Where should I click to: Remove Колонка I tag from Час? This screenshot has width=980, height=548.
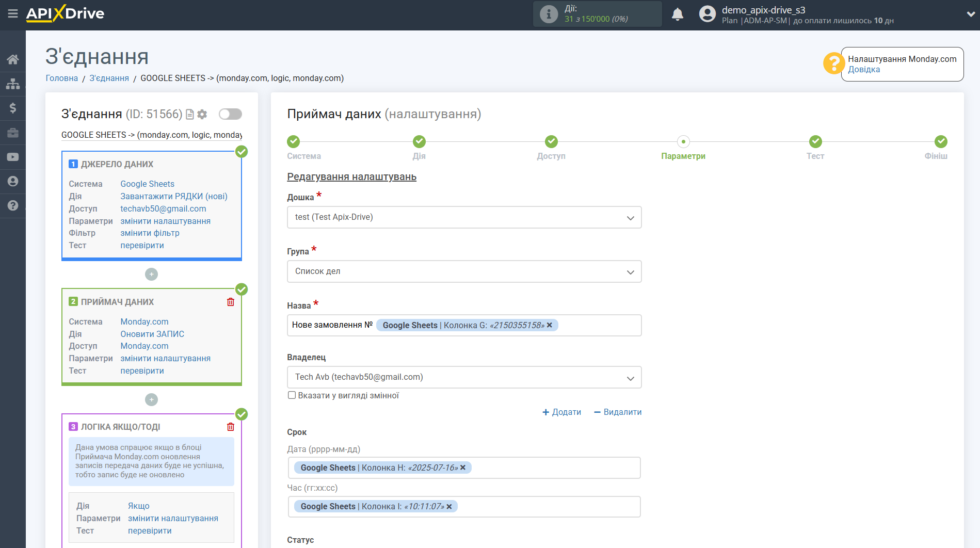(449, 507)
